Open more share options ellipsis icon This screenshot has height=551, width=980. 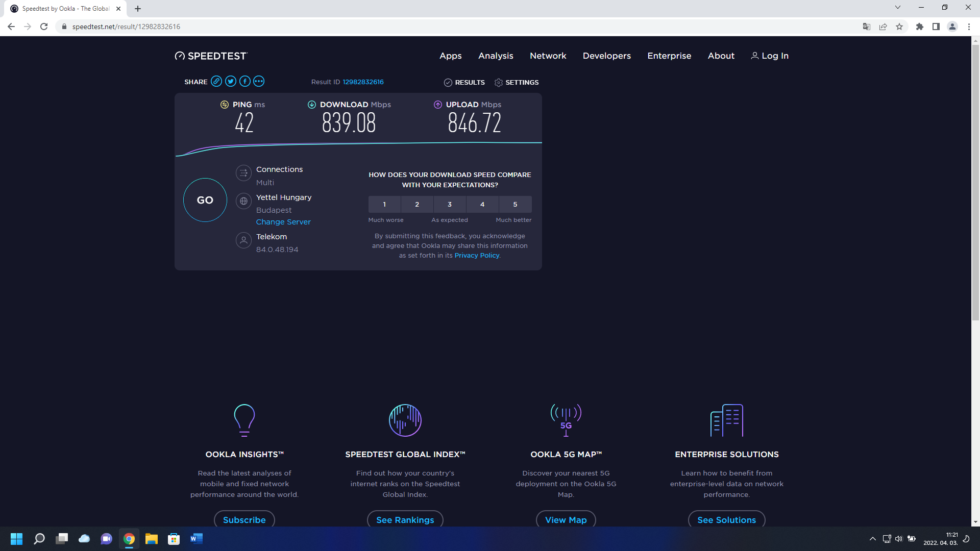pyautogui.click(x=259, y=81)
